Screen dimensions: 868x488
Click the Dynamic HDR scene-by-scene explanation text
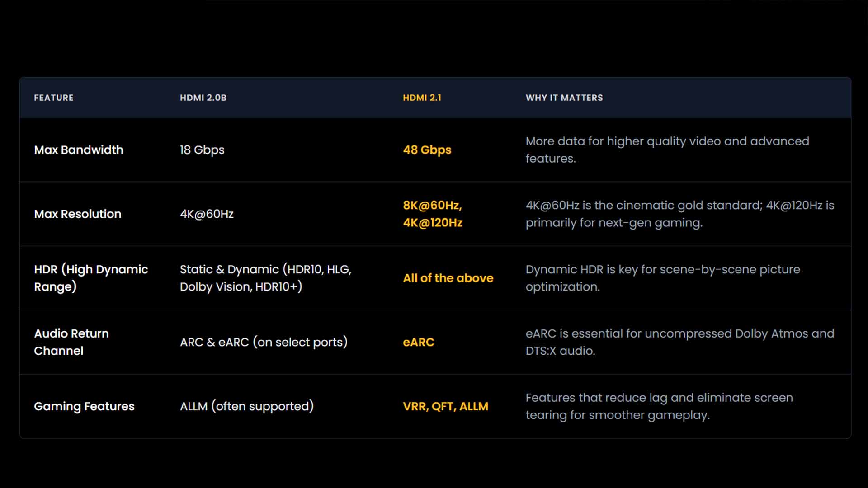[662, 278]
